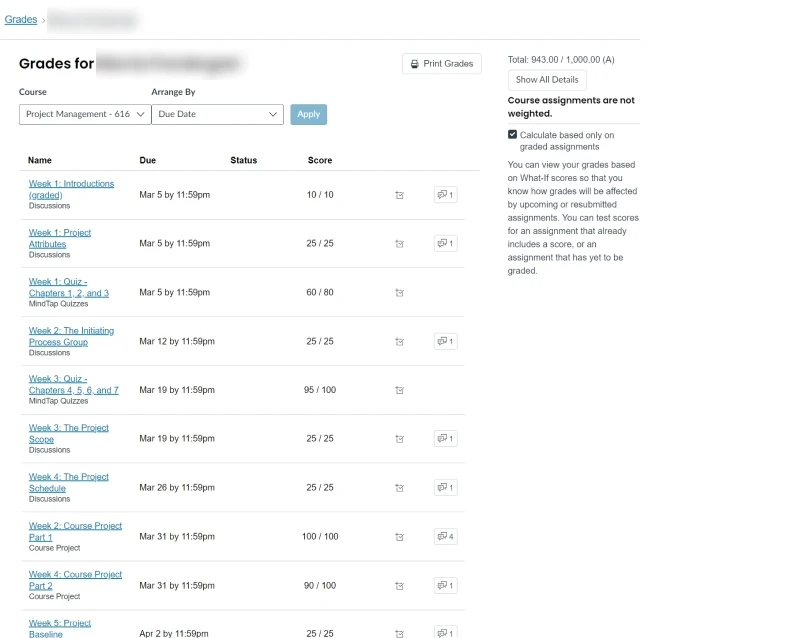Open comments for Week 2: Initiating Process Group
793x638 pixels.
[x=445, y=341]
